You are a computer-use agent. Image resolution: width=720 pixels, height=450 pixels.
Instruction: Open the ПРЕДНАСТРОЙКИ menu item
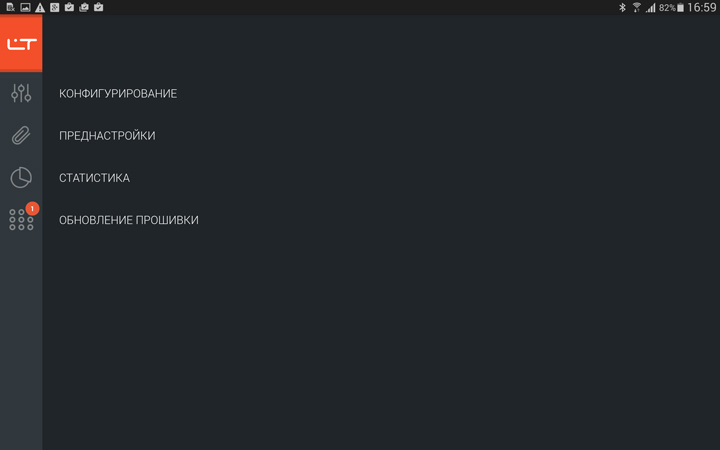(x=107, y=136)
